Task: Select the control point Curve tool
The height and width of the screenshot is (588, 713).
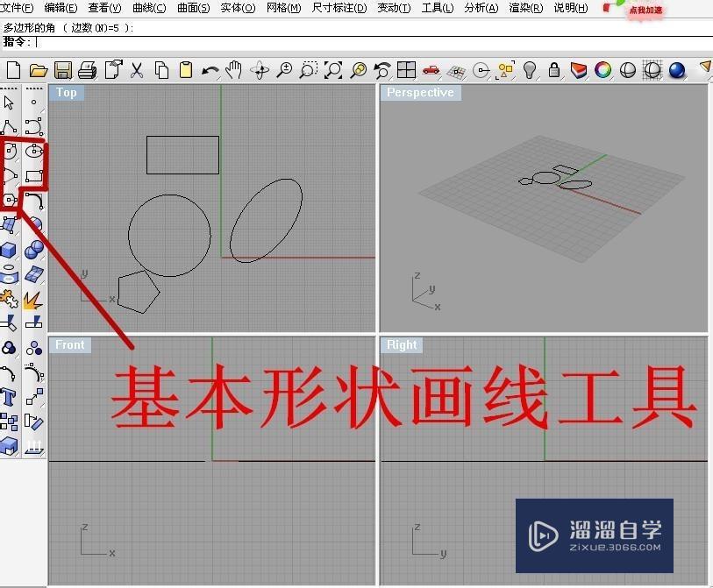Action: (x=33, y=127)
